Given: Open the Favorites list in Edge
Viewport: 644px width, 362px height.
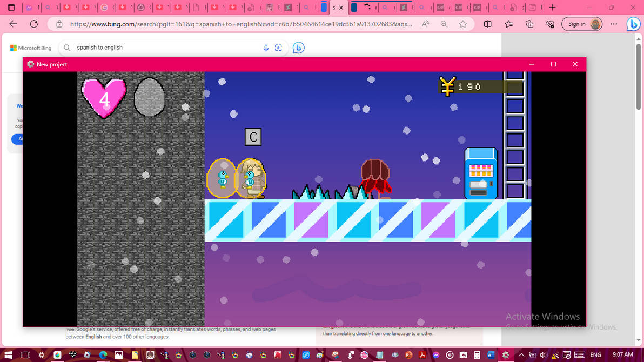Looking at the screenshot, I should tap(509, 24).
